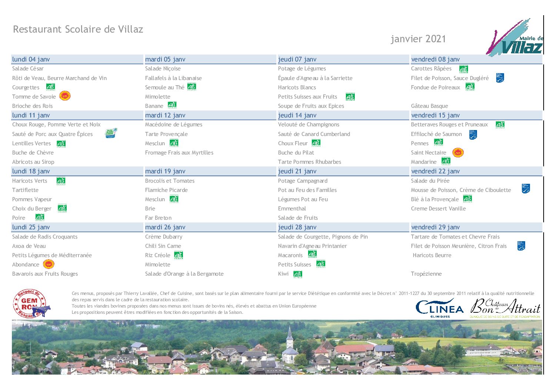This screenshot has height=392, width=554.
Task: Click the AB label by Betteraves Rouges et Pruneaux
Action: [x=500, y=125]
